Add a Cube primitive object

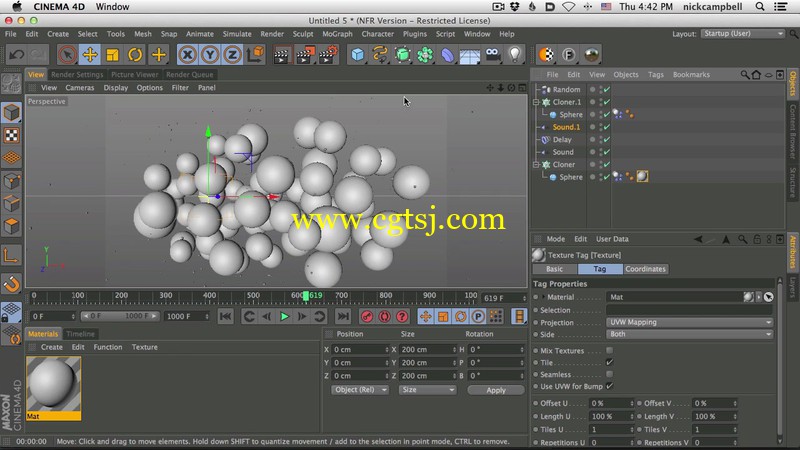358,55
